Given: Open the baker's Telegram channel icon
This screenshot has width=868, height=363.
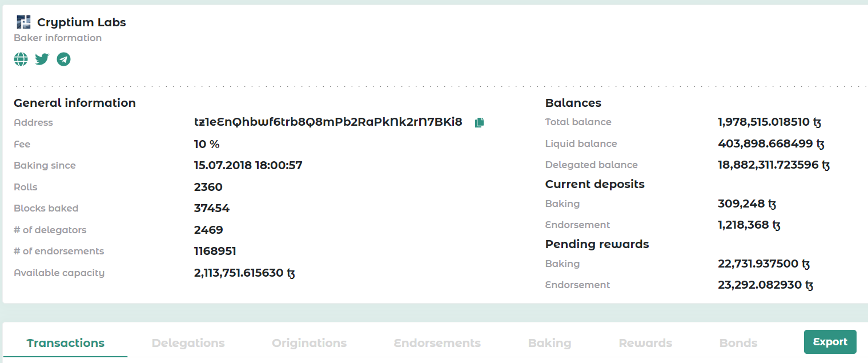Looking at the screenshot, I should click(63, 59).
